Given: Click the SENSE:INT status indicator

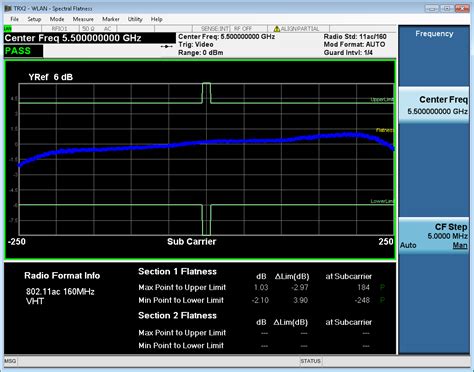Looking at the screenshot, I should [x=215, y=29].
